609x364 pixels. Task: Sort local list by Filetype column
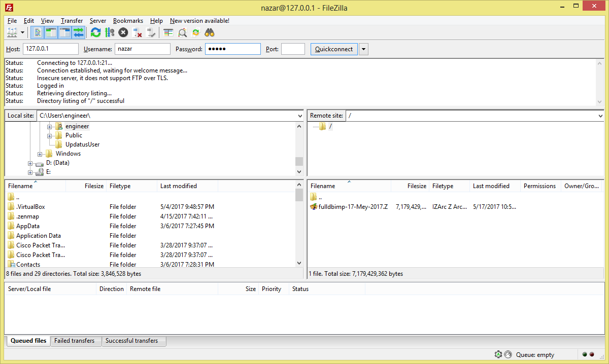click(132, 186)
